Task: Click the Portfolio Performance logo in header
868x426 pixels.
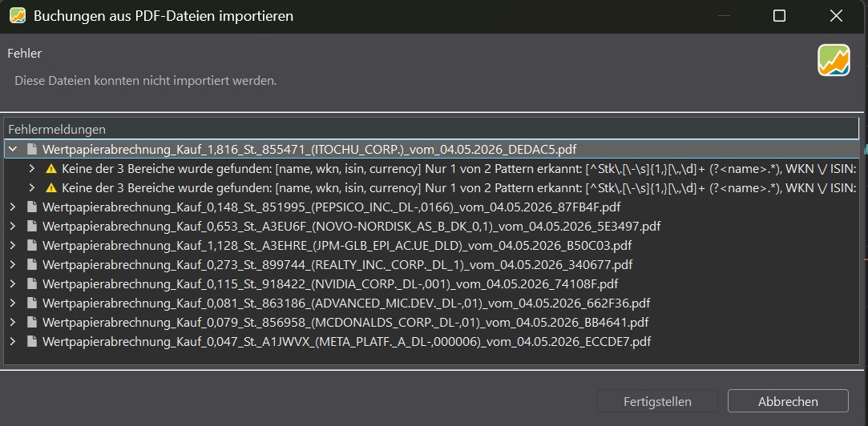Action: [x=834, y=60]
